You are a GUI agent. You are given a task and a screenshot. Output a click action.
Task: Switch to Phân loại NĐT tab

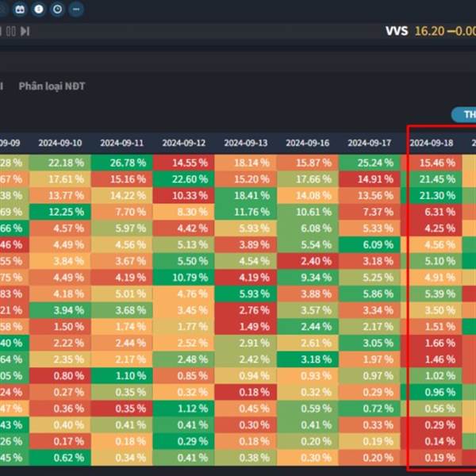(x=52, y=86)
